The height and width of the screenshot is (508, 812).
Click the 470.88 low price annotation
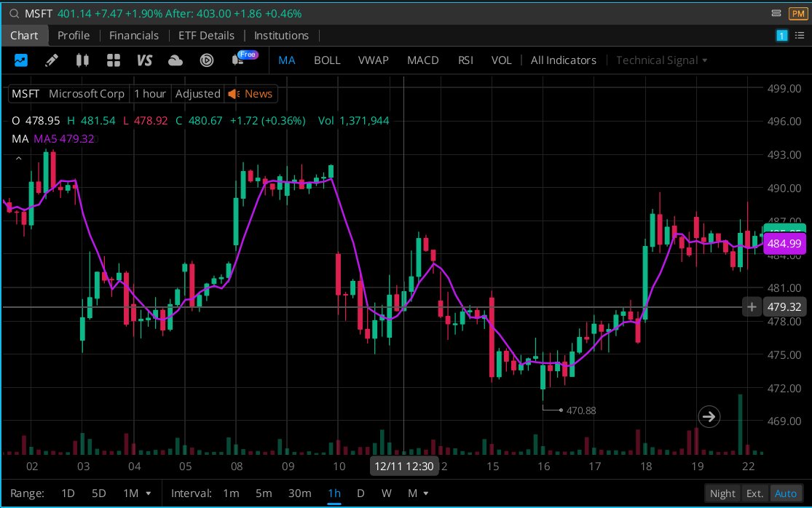tap(581, 410)
